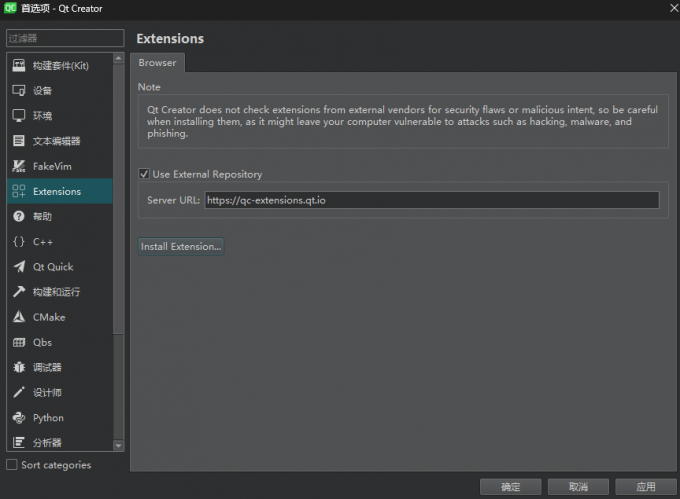Enable the Sort categories checkbox
Image resolution: width=680 pixels, height=499 pixels.
click(12, 465)
